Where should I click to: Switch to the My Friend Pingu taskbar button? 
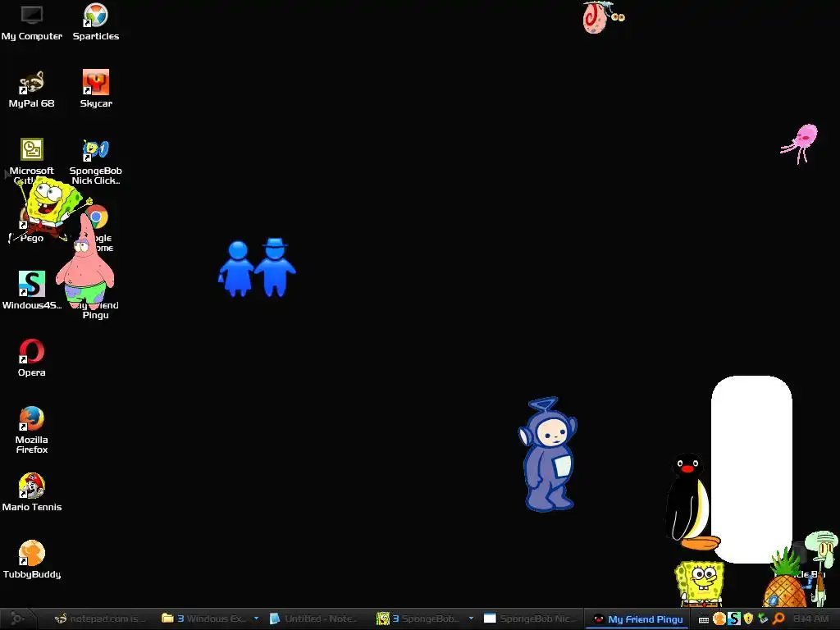click(637, 619)
